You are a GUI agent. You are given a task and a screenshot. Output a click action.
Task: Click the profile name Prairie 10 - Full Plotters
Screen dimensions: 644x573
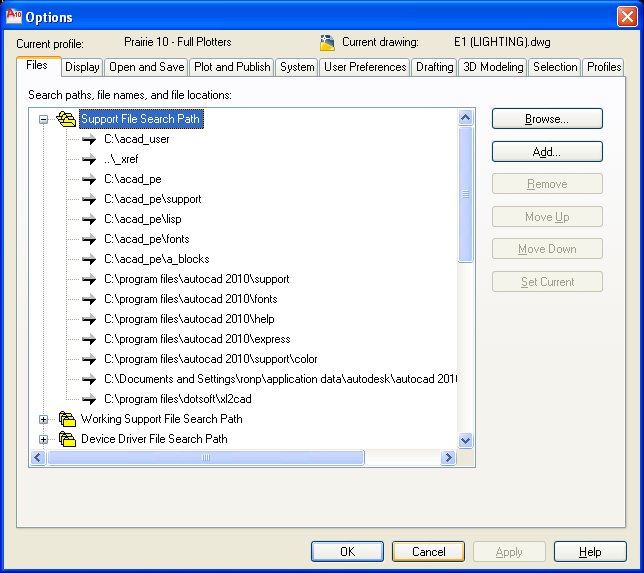point(177,42)
